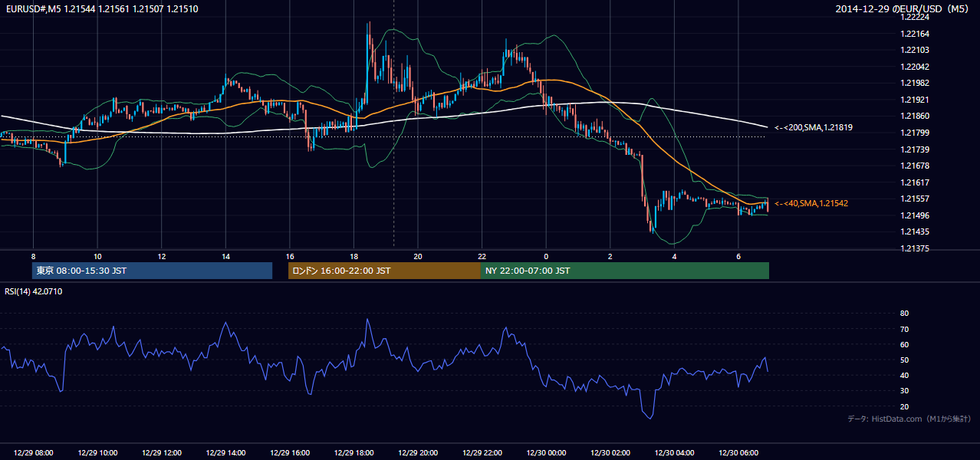Click hour label 0 under the price chart
This screenshot has width=980, height=460.
[x=546, y=256]
